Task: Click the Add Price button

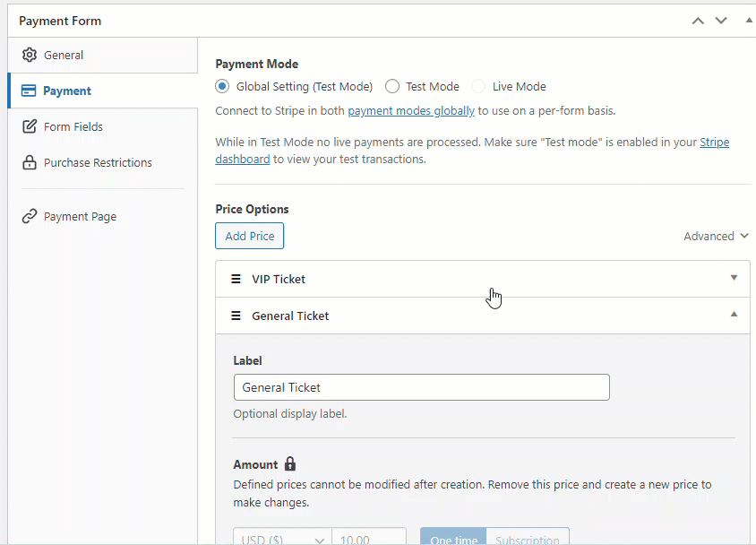Action: pyautogui.click(x=249, y=236)
